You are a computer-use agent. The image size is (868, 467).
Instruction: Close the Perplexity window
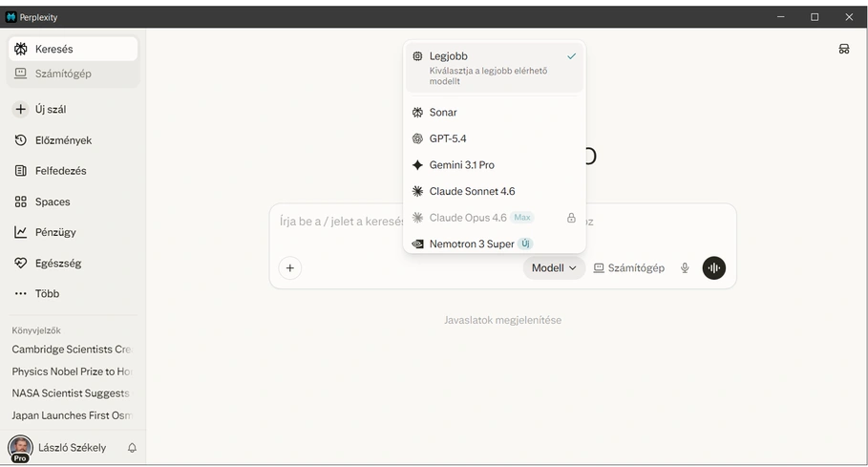(x=849, y=17)
